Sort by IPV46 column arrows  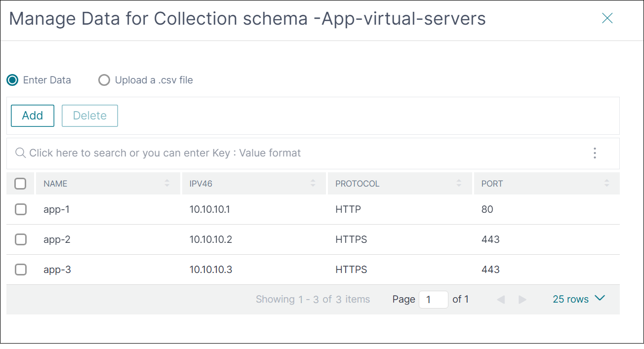pyautogui.click(x=313, y=184)
